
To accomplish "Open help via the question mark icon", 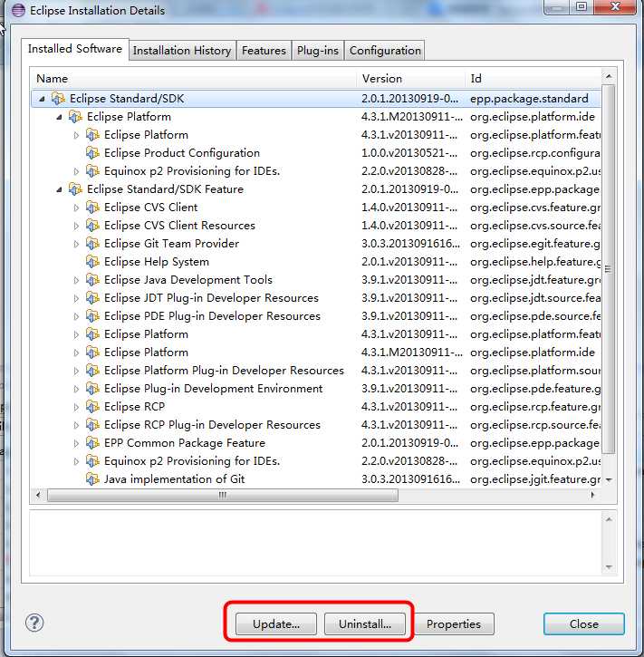I will [x=34, y=623].
